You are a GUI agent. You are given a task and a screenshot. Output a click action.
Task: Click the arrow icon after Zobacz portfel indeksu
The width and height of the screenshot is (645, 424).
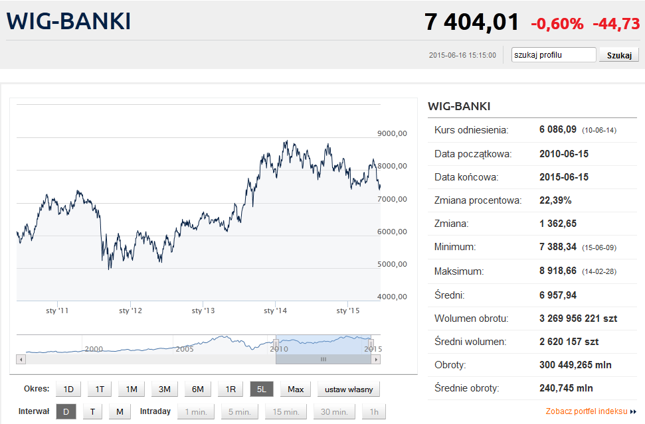[x=634, y=411]
